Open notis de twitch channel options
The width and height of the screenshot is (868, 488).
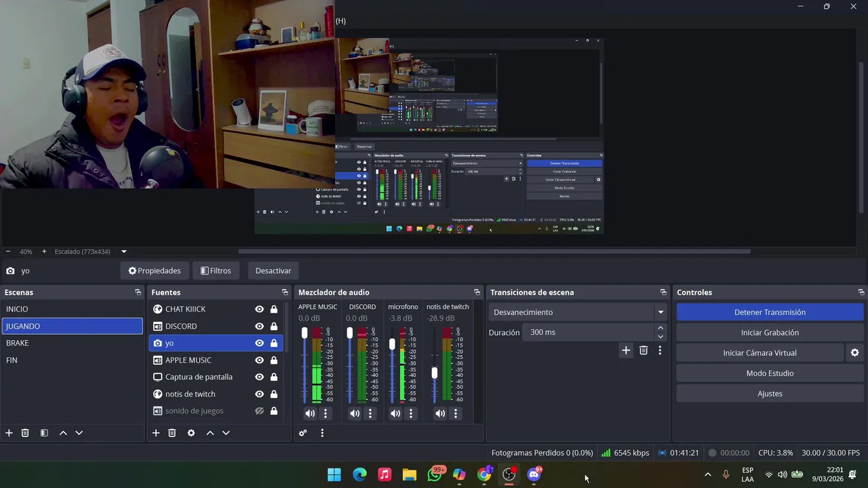[x=456, y=413]
